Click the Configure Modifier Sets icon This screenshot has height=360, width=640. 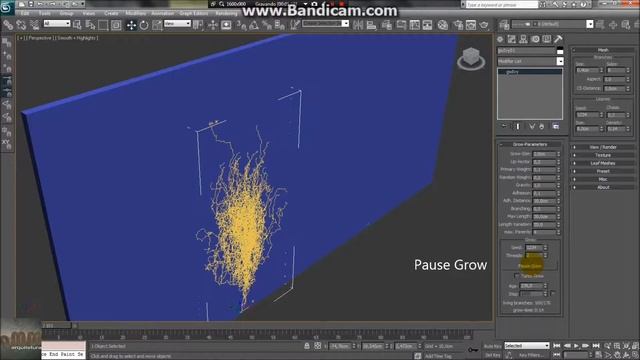556,127
